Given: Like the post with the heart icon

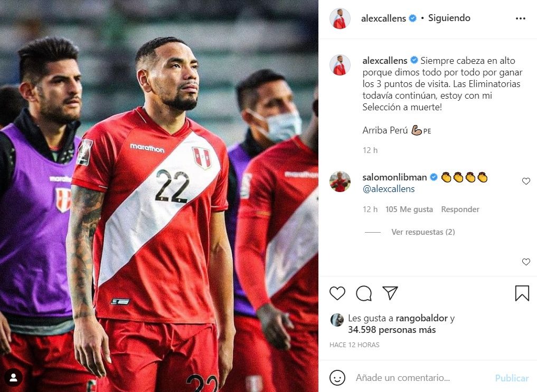Looking at the screenshot, I should (337, 293).
